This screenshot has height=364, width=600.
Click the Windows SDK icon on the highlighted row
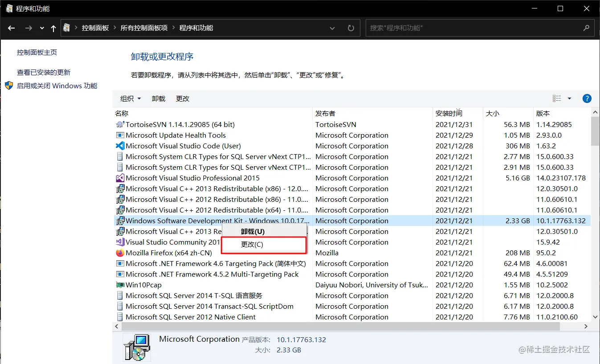[x=119, y=221]
